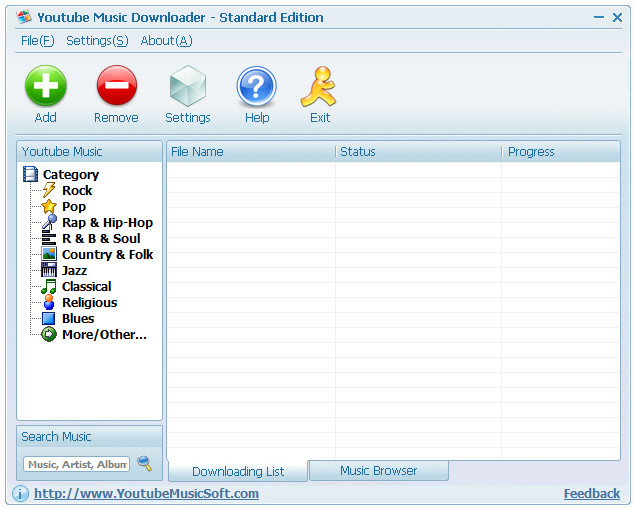Click the Add label under the toolbar
Screen dimensions: 634x508
point(46,117)
